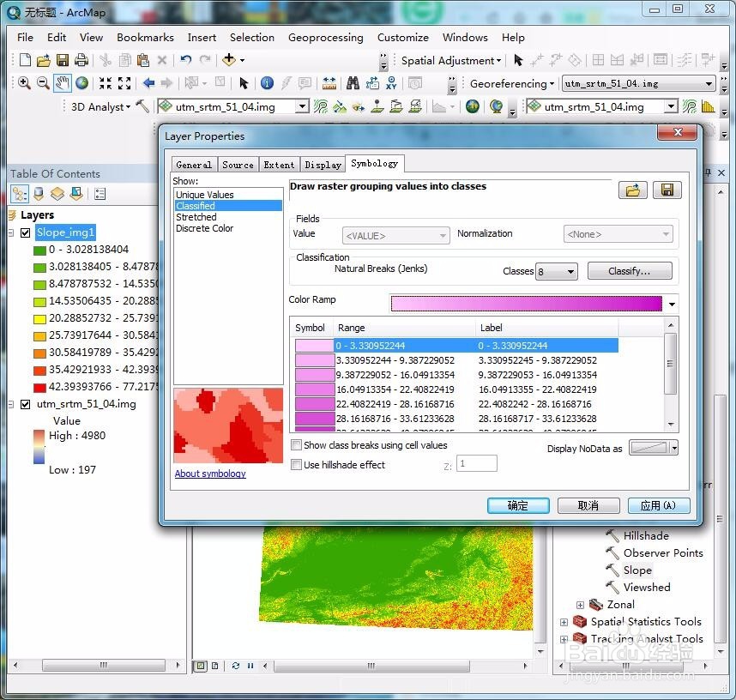Go back to previous extent arrow
This screenshot has height=700, width=736.
click(x=148, y=83)
